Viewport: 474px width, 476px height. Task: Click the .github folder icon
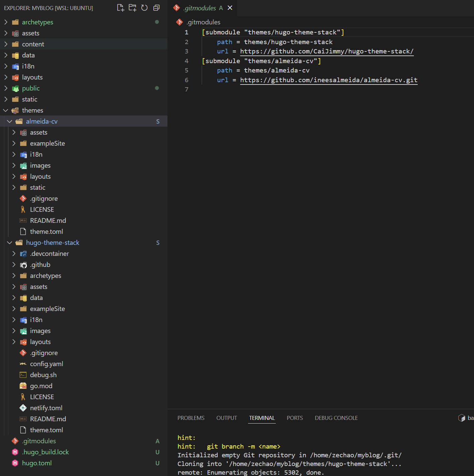click(23, 265)
